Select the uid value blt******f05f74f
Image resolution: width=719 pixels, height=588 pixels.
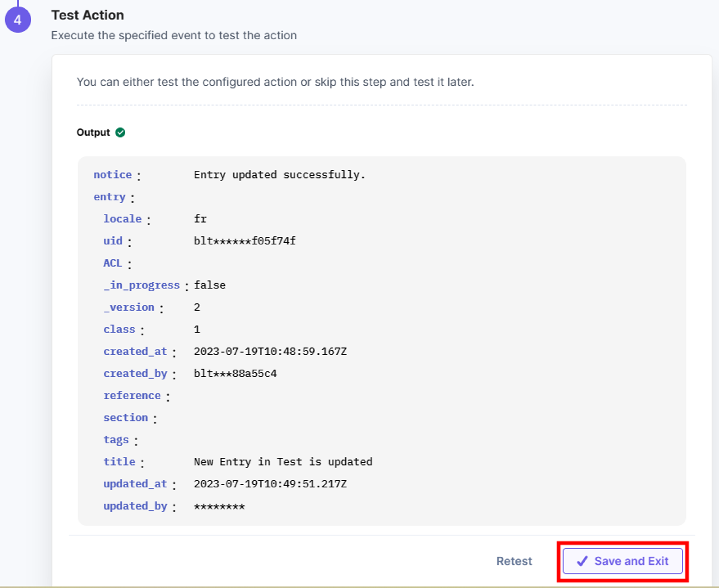coord(245,241)
